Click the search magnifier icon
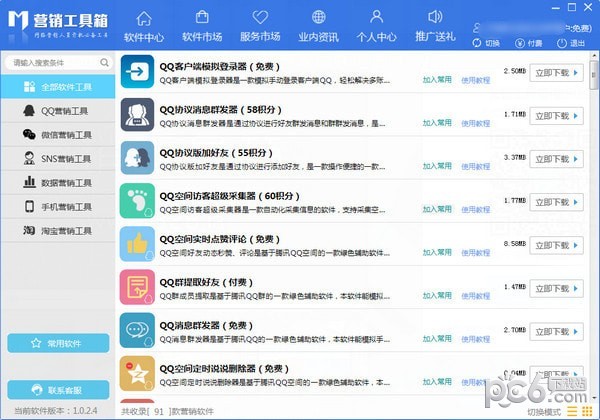 [104, 62]
